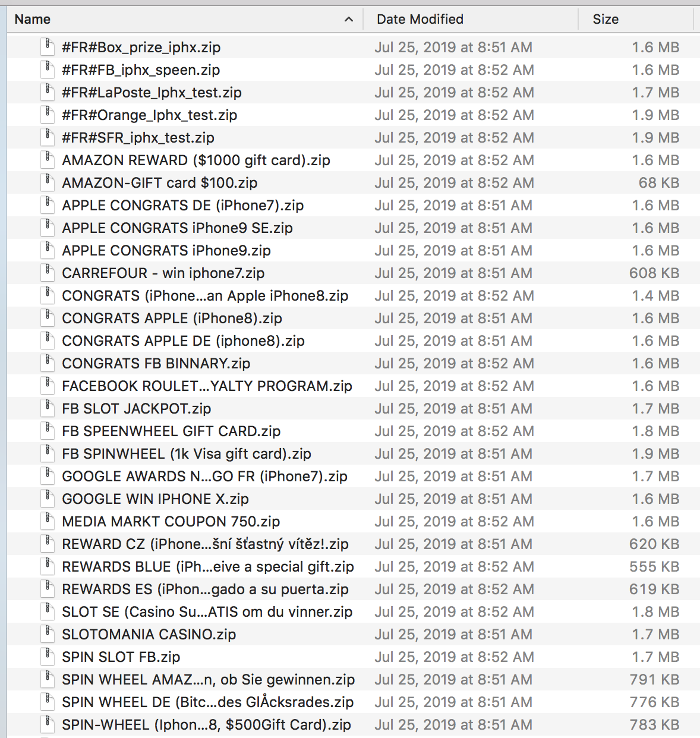Click the 791 KB size value
Screen dimensions: 700x738
point(654,679)
